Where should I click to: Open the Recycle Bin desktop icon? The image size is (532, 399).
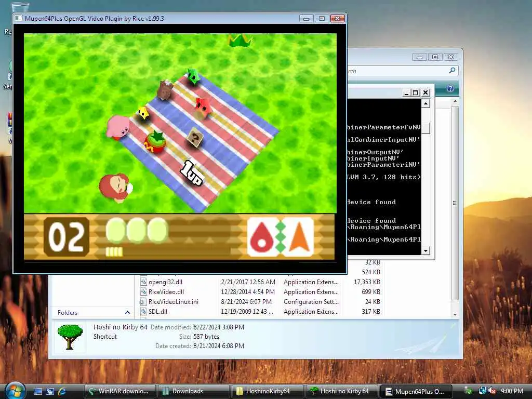[x=20, y=7]
